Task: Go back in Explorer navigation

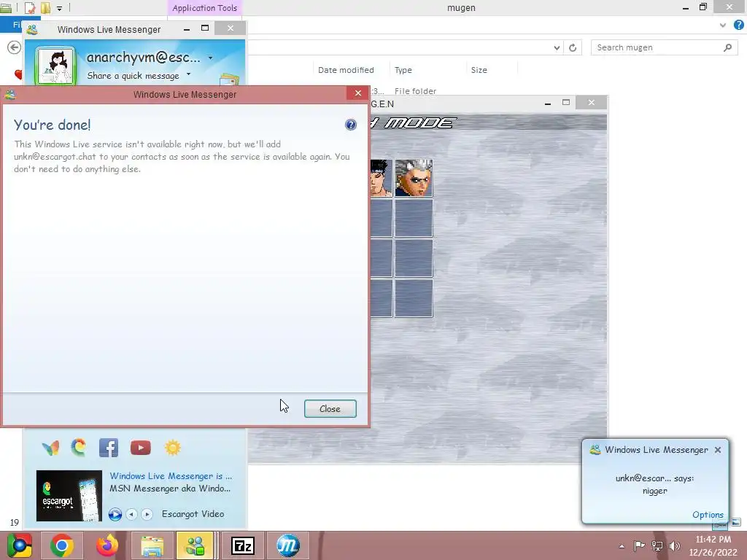Action: point(15,47)
